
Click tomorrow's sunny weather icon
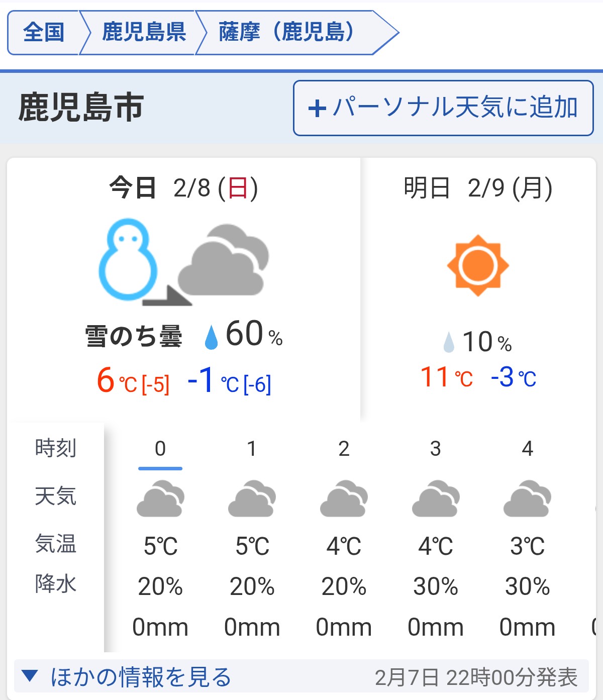[477, 265]
